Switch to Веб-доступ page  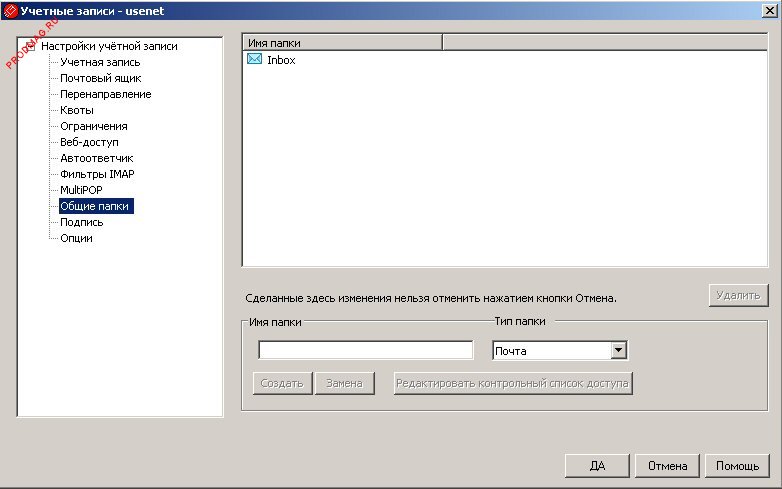[x=89, y=142]
